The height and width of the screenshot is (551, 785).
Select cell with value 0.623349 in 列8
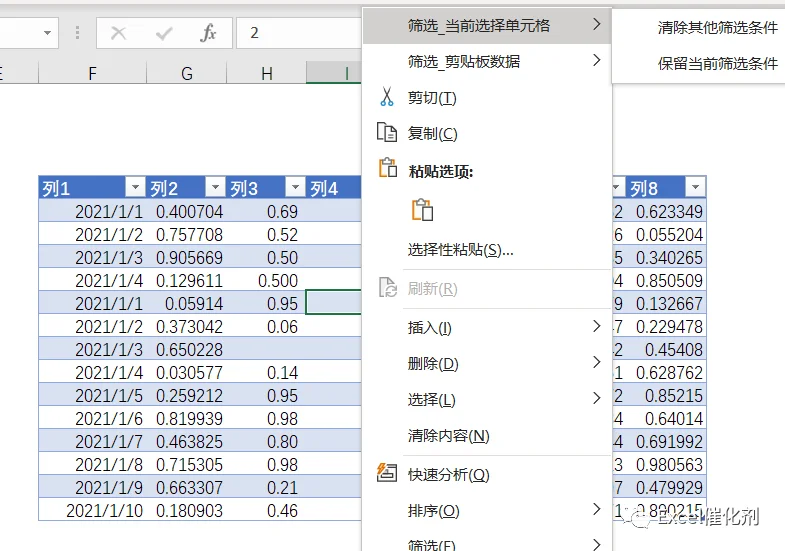pos(666,211)
